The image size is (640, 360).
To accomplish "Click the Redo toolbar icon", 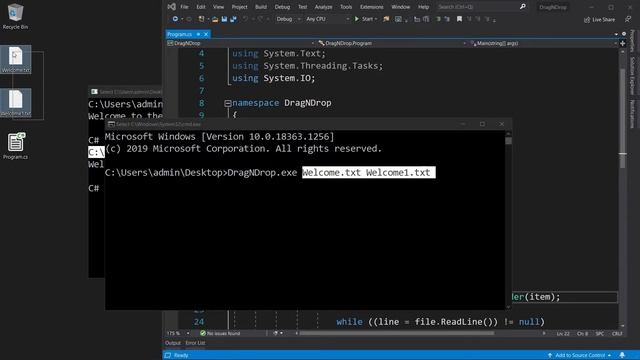I will pyautogui.click(x=260, y=19).
